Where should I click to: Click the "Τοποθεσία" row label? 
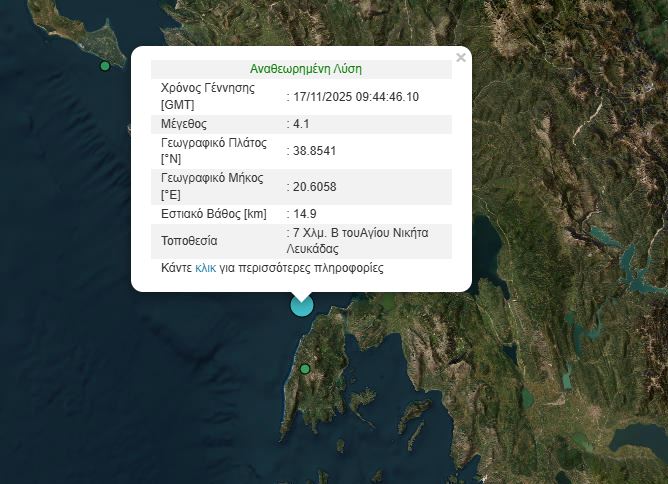(x=189, y=241)
